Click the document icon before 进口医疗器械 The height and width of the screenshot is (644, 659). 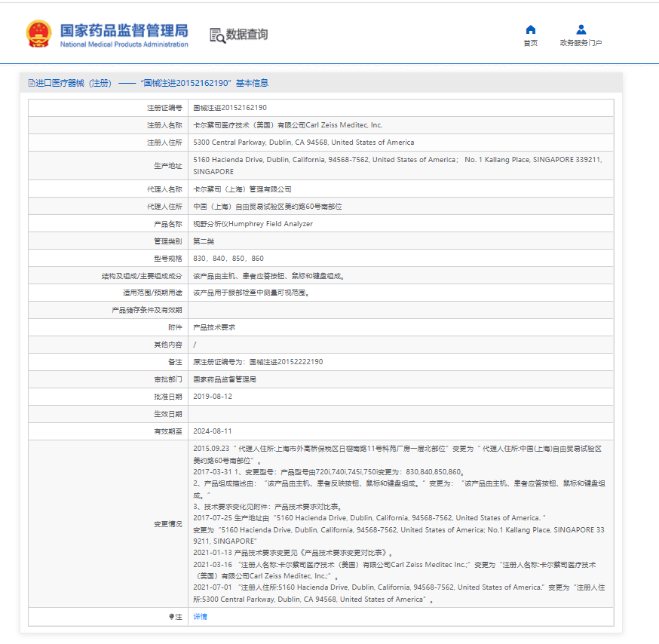[32, 83]
